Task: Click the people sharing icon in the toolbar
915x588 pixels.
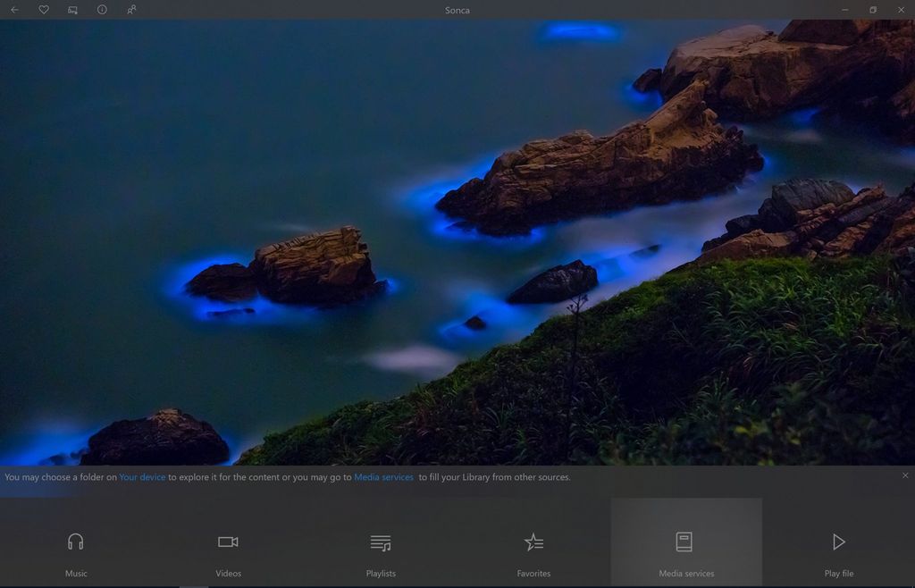Action: (130, 10)
